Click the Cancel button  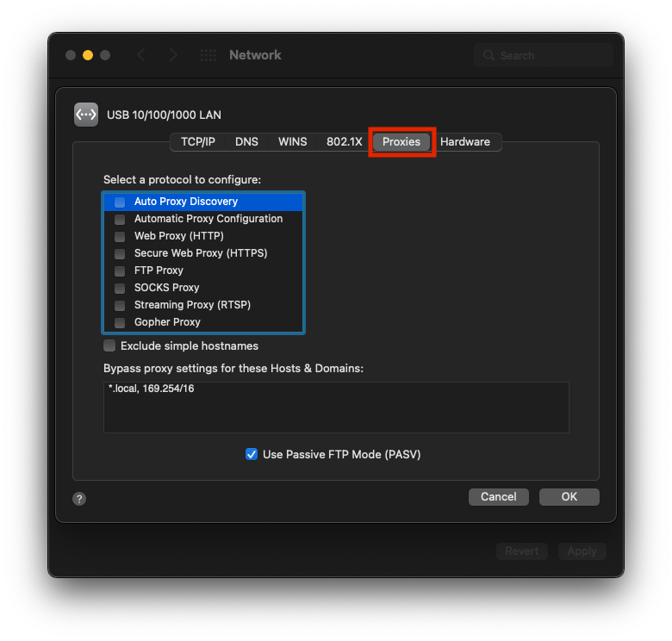point(499,497)
